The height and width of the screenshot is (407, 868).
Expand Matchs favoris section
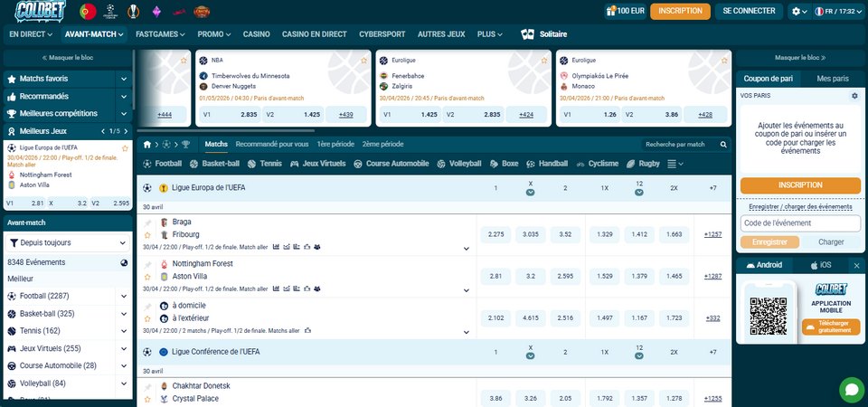pyautogui.click(x=124, y=80)
